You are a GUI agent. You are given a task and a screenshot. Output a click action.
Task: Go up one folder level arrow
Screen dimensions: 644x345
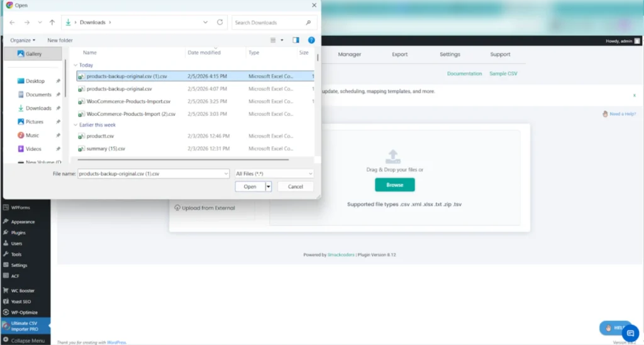coord(52,23)
